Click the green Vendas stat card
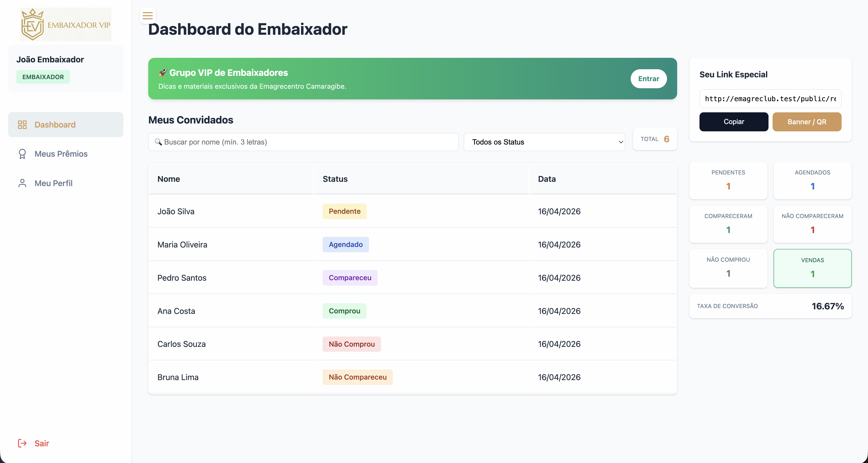Screen dimensions: 868x463 [812, 268]
